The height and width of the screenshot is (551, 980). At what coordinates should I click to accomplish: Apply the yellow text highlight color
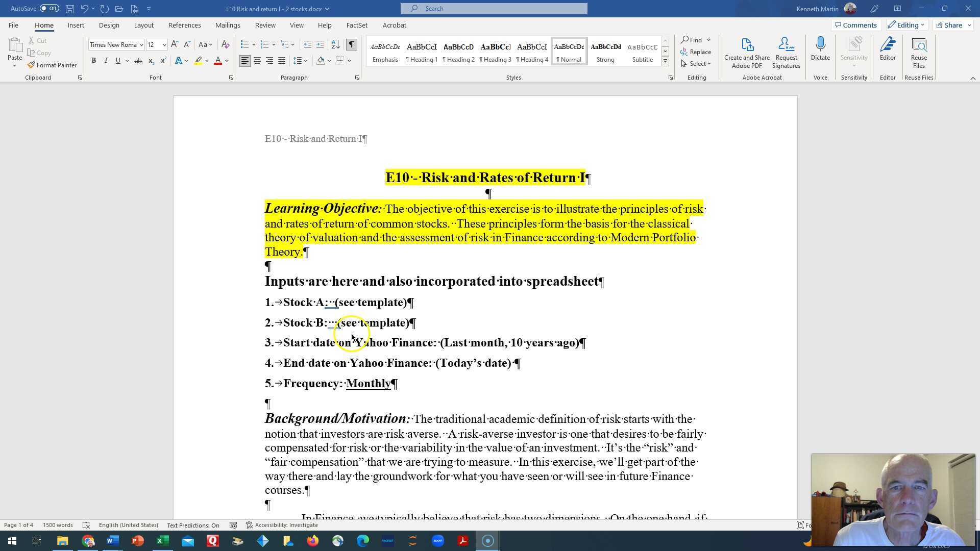(198, 61)
